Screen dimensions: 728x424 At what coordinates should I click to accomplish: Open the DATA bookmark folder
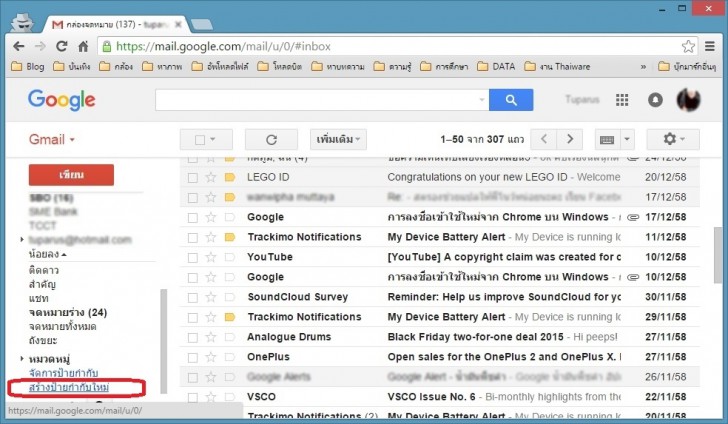click(x=497, y=66)
